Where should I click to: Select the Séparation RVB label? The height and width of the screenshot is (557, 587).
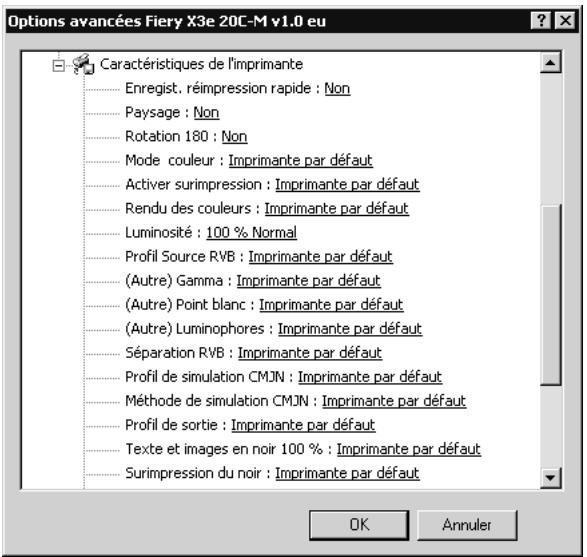pyautogui.click(x=175, y=353)
